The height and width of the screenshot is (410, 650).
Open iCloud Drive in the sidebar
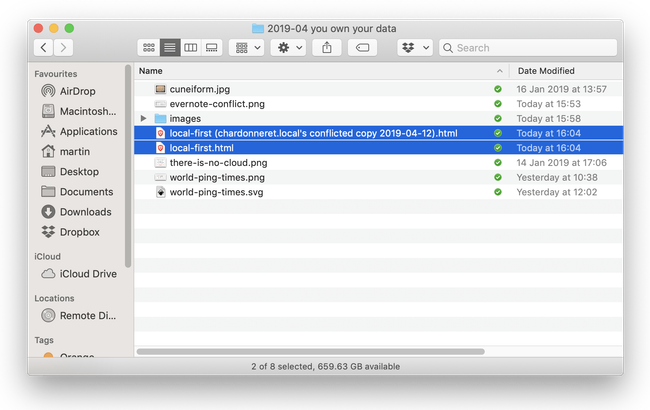point(88,273)
